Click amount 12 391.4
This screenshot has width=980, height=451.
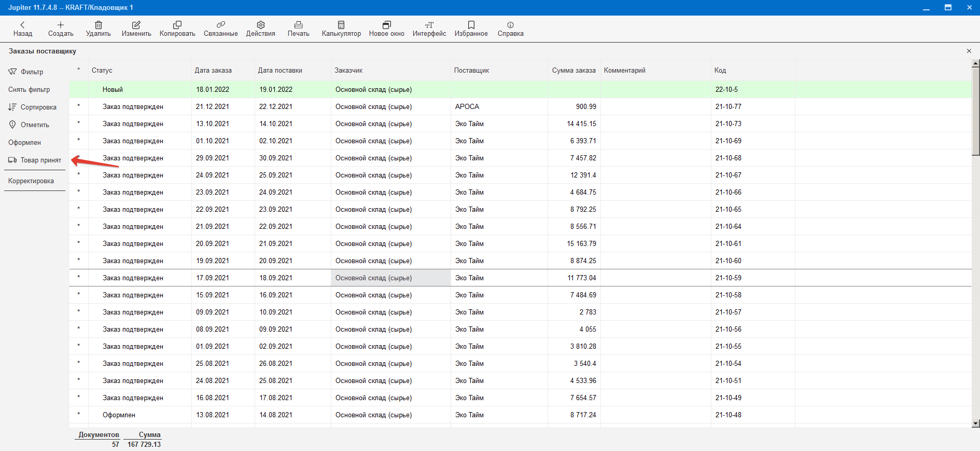583,175
